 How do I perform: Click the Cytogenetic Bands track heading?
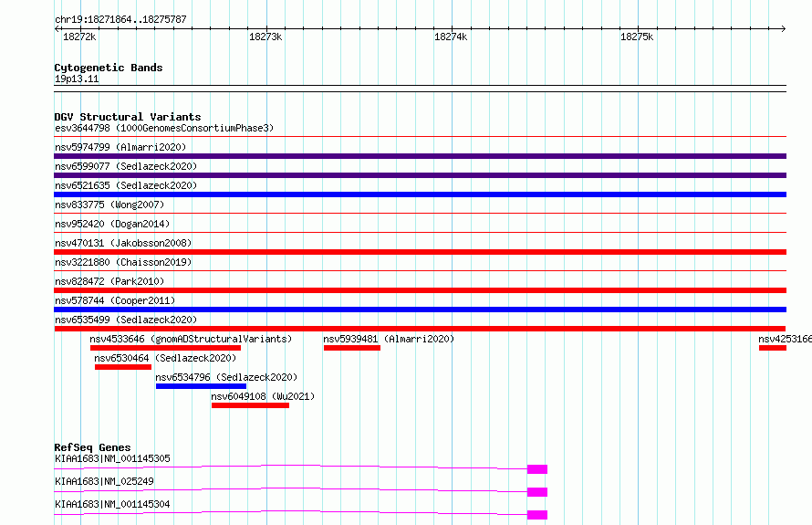(x=109, y=68)
